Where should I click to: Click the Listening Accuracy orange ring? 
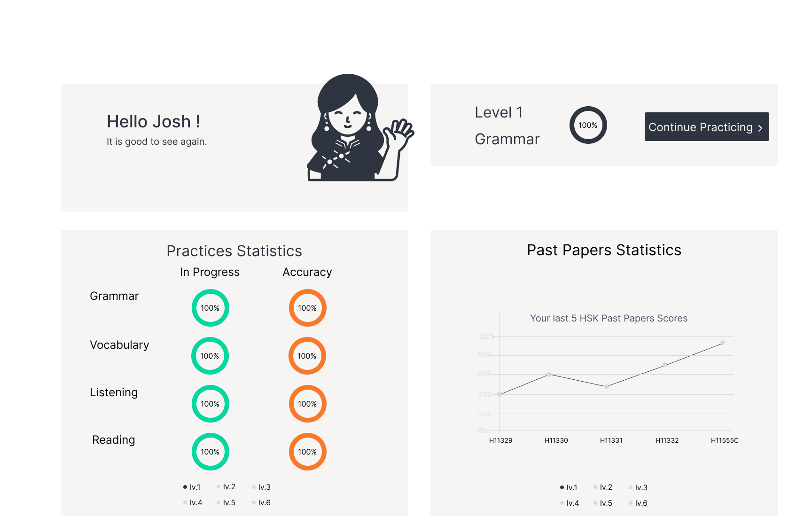pos(307,404)
